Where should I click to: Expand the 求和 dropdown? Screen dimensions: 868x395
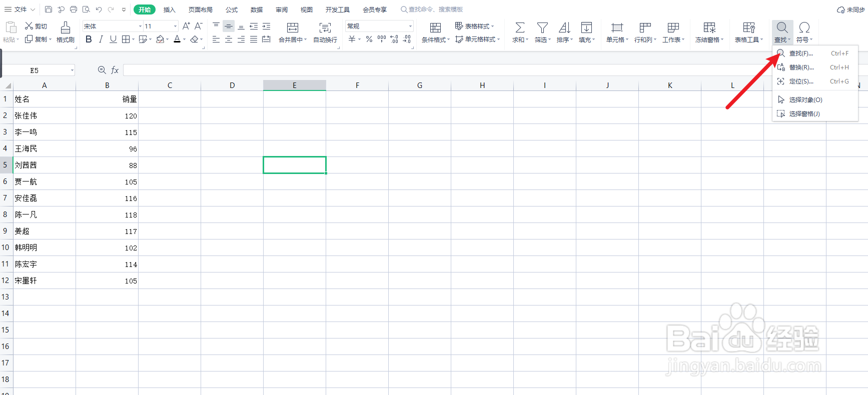527,39
